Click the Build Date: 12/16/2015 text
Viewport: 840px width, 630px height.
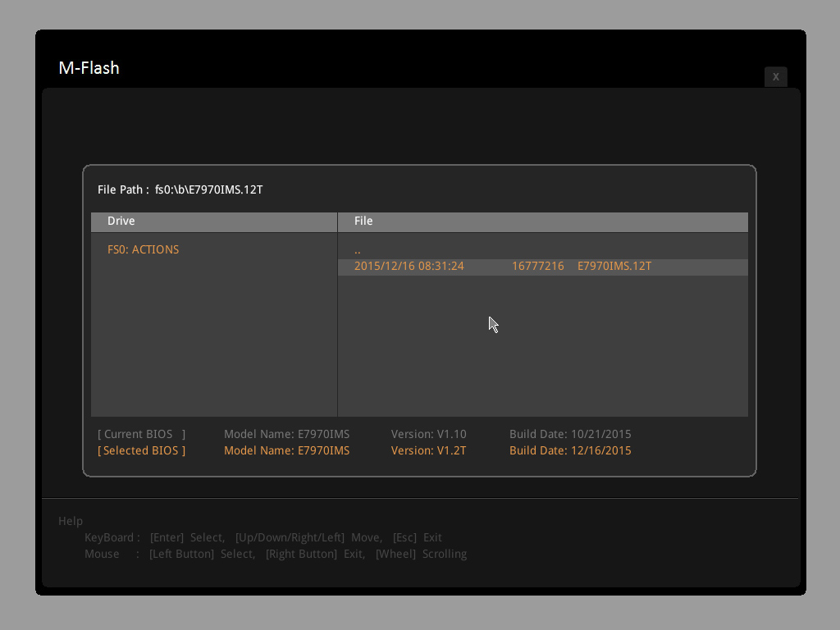[x=570, y=450]
